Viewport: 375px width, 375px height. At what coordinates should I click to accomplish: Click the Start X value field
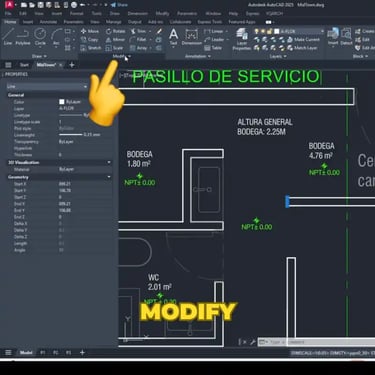pos(85,184)
